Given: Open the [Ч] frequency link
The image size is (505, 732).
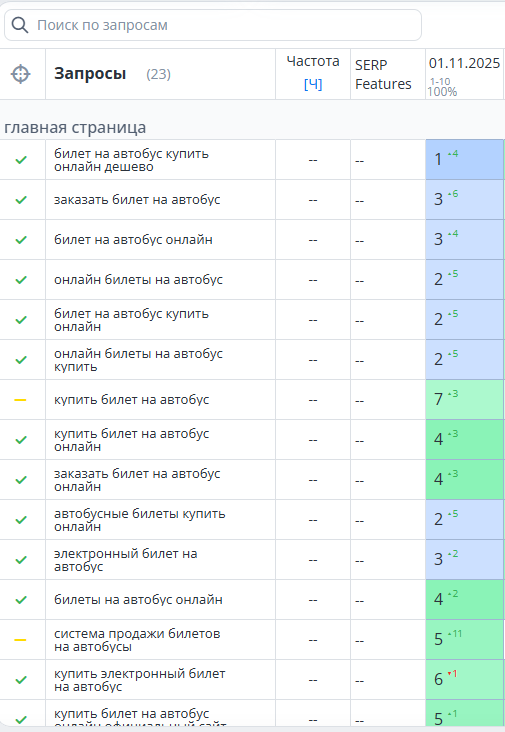Looking at the screenshot, I should pyautogui.click(x=313, y=84).
